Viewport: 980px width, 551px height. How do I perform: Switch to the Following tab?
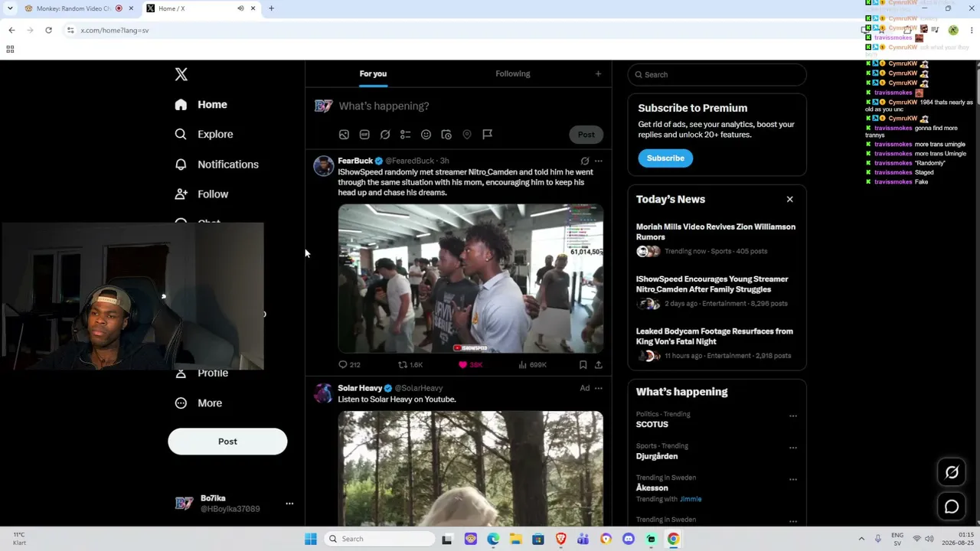513,73
